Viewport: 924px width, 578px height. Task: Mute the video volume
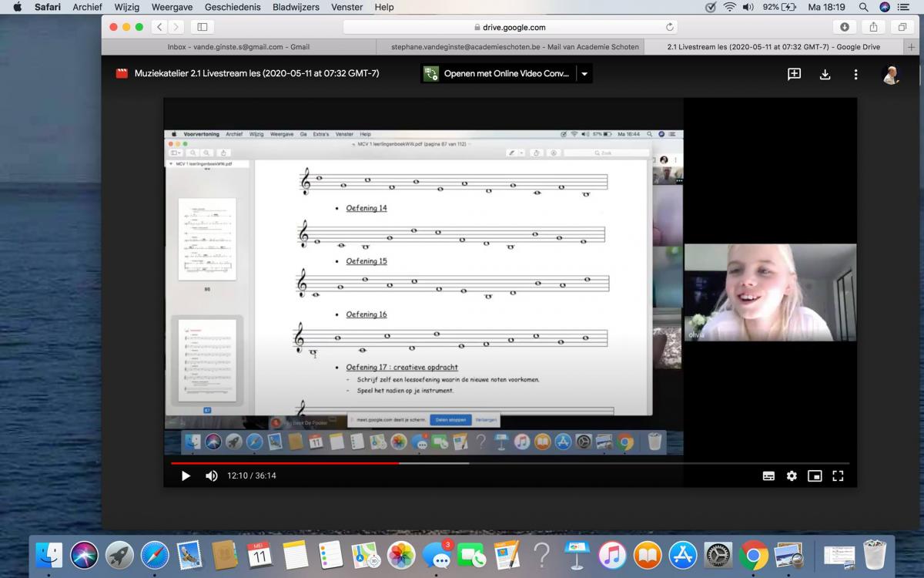coord(211,476)
